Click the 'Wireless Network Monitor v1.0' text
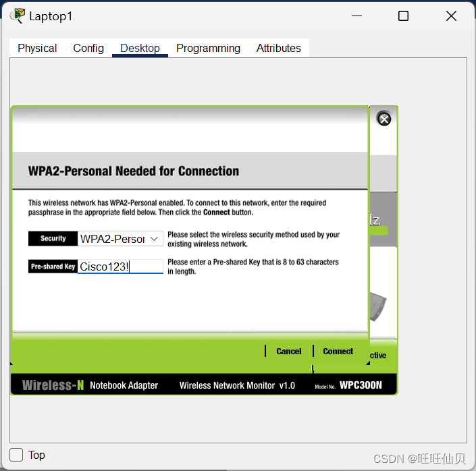 237,385
